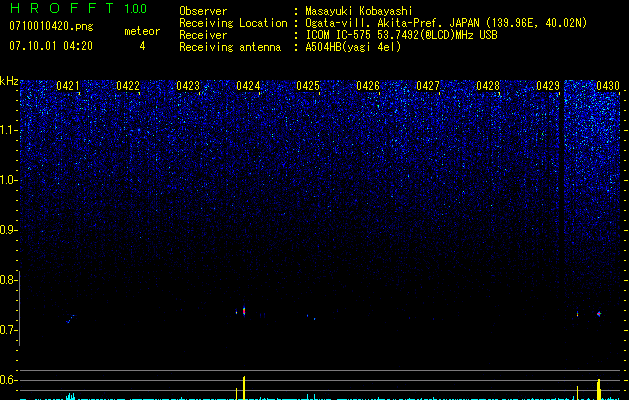
Task: Click the 1.1 frequency axis label
Action: (x=8, y=130)
